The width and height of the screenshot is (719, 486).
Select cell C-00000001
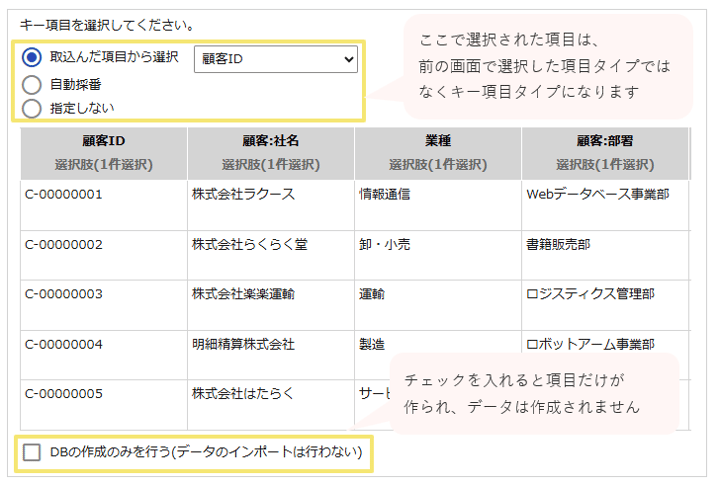(64, 194)
